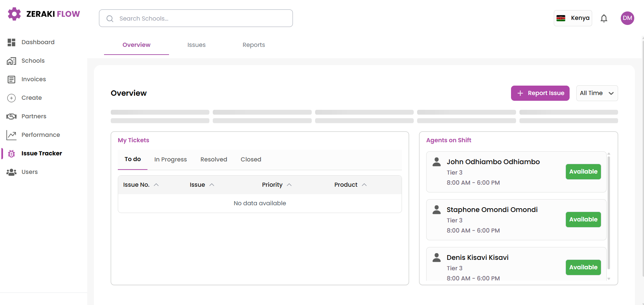Viewport: 644px width, 305px height.
Task: Sort by Priority column arrow
Action: pos(289,185)
